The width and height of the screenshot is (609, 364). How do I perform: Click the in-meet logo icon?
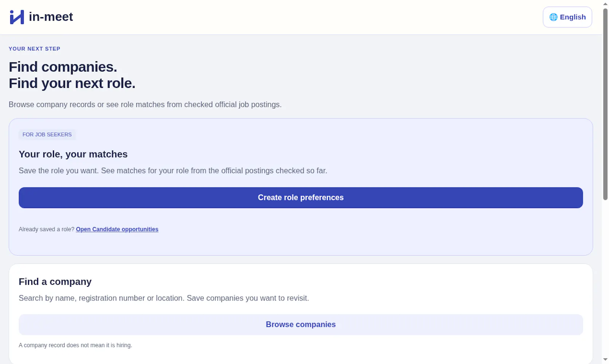pos(17,17)
